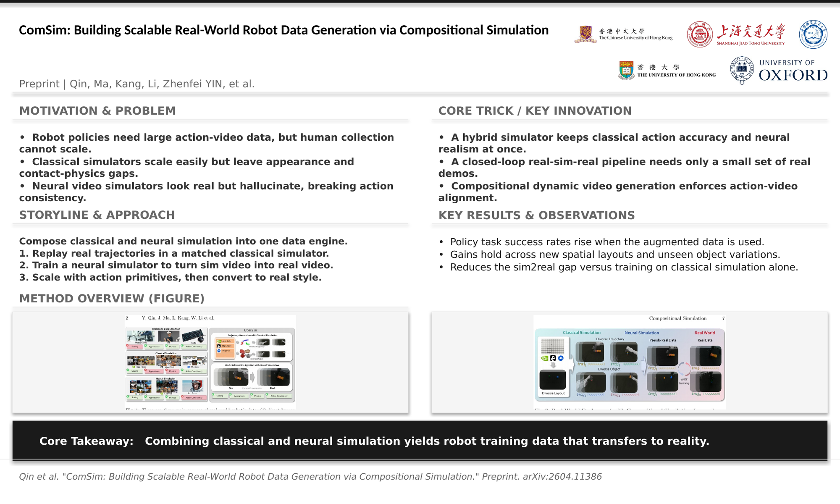This screenshot has height=504, width=840.
Task: Select the author line 'Preprint | Qin, Ma, Kang...'
Action: pos(137,84)
